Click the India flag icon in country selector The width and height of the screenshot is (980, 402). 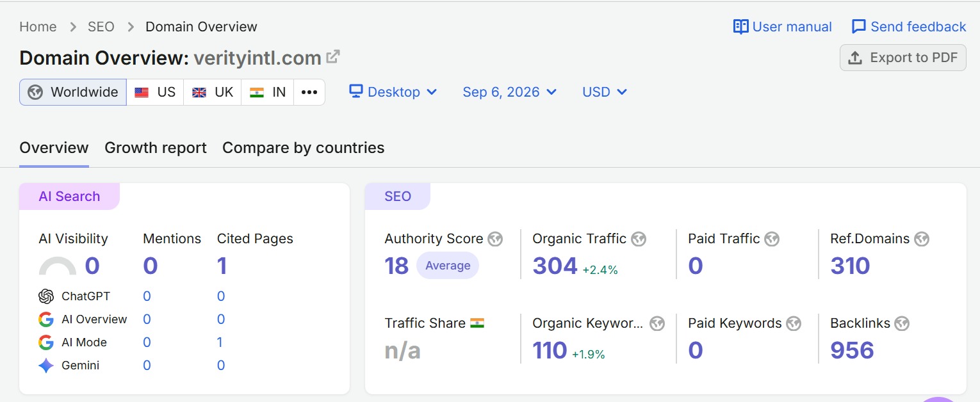point(257,92)
